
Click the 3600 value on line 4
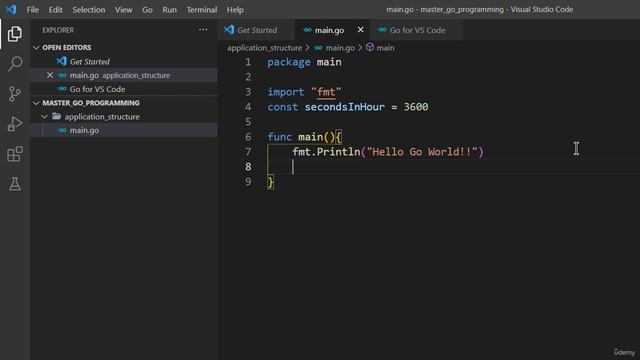416,107
